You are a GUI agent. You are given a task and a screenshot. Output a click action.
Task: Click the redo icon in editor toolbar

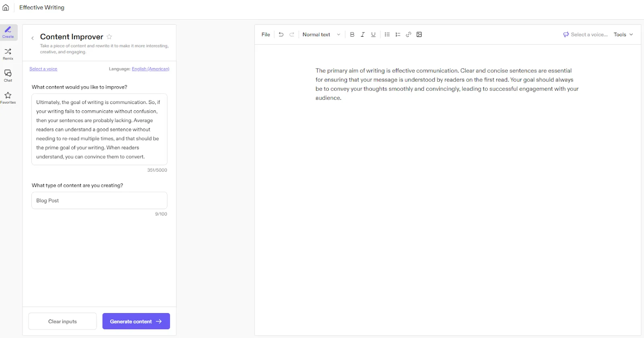coord(292,35)
